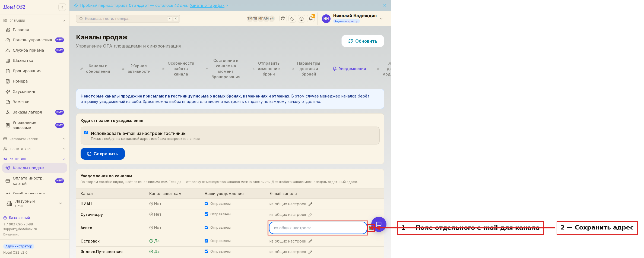Switch to Особенности работы канала tab
The image size is (644, 258).
pyautogui.click(x=178, y=69)
